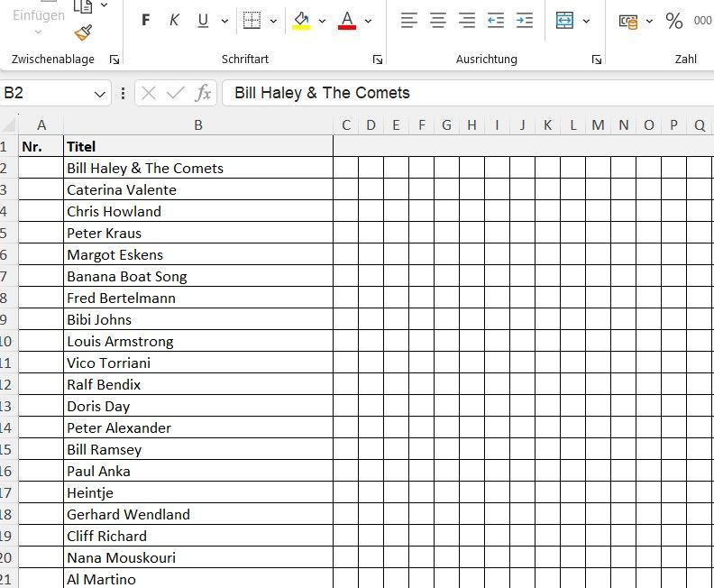Select cell 'Chris Howland'
714x588 pixels.
tap(198, 211)
